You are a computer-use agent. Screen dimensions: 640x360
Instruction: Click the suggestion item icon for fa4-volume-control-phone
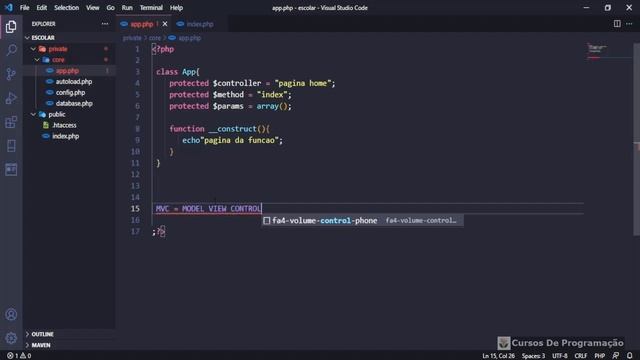pyautogui.click(x=267, y=221)
